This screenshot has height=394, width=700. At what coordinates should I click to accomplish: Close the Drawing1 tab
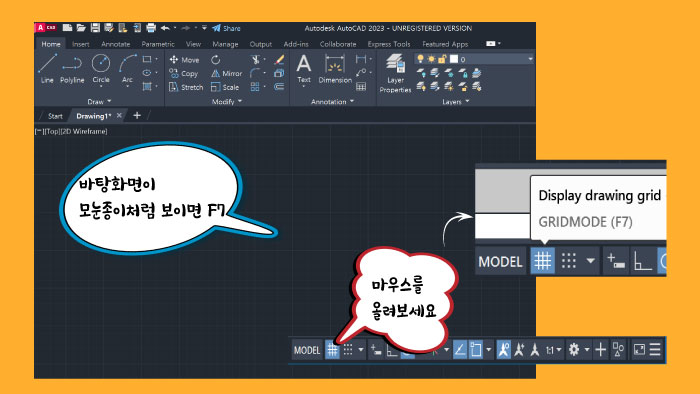pyautogui.click(x=119, y=115)
